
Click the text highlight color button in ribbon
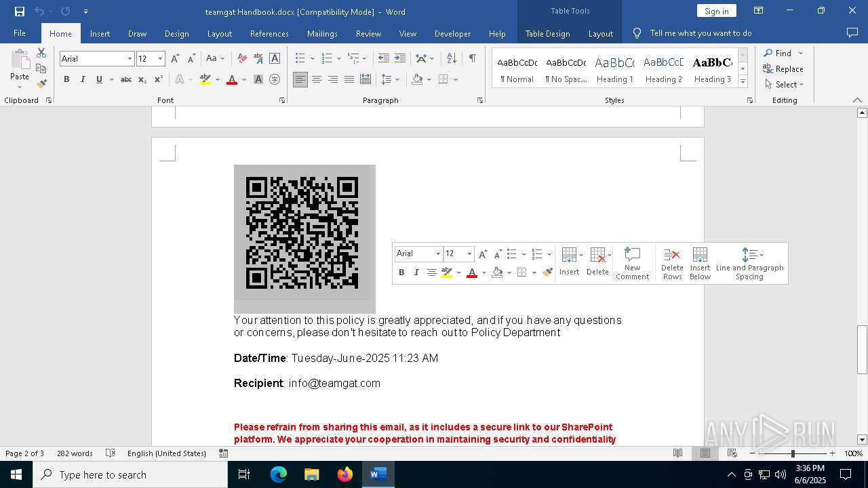click(x=205, y=79)
